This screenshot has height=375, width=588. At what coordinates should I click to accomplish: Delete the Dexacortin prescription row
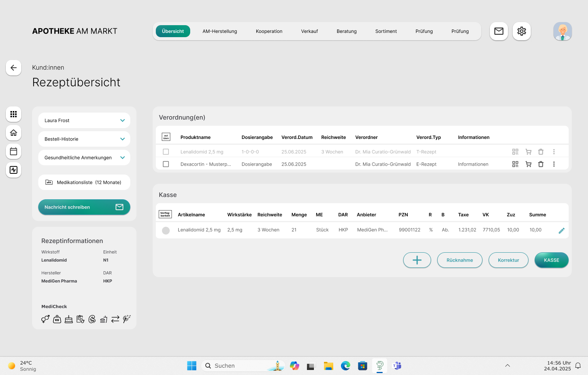[541, 164]
